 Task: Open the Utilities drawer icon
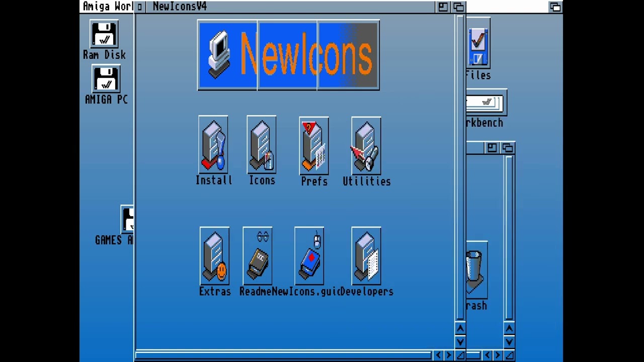pos(366,146)
